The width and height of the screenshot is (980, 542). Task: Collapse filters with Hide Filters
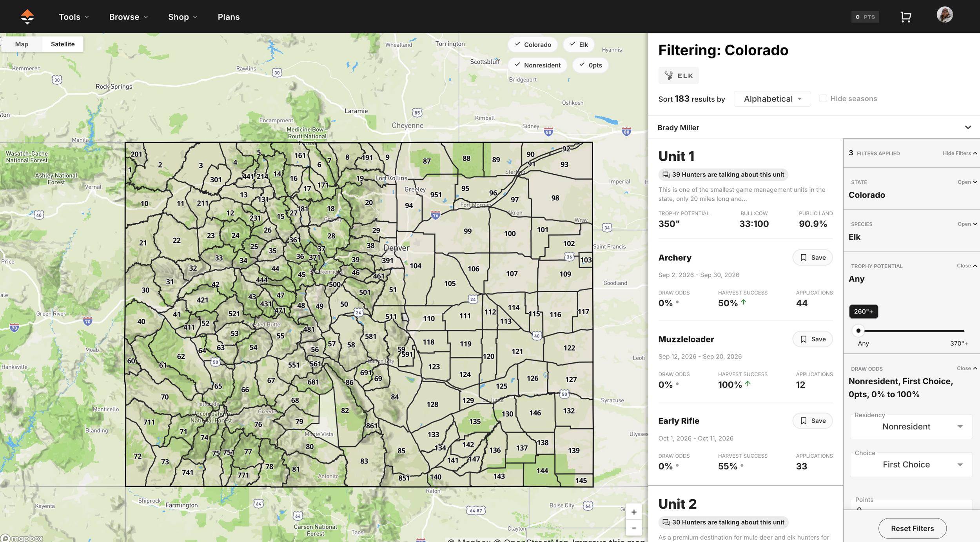coord(960,153)
